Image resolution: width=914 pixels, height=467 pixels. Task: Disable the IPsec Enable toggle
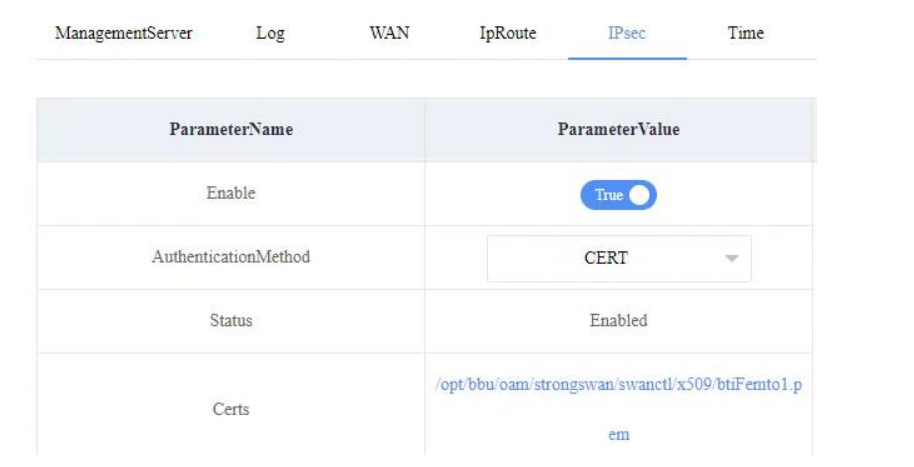(618, 195)
